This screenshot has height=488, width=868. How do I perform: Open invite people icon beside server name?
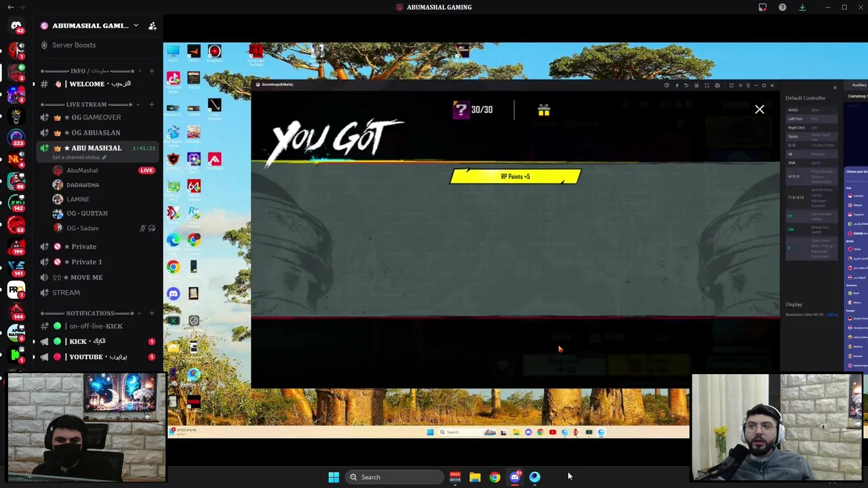point(152,26)
